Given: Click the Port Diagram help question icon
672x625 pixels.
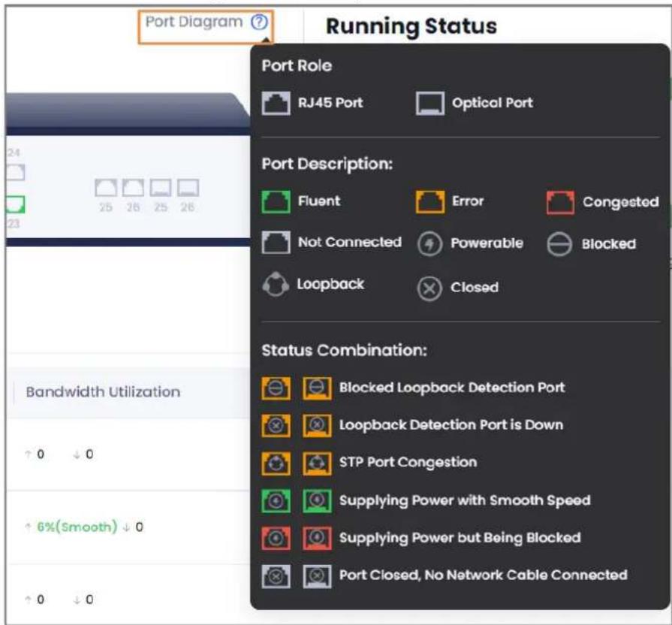Looking at the screenshot, I should coord(259,22).
